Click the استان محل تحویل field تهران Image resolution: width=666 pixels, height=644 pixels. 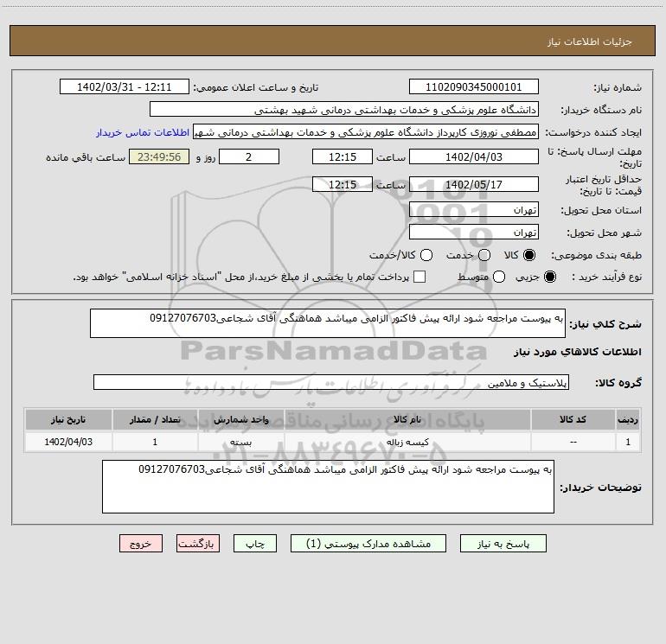(x=474, y=209)
